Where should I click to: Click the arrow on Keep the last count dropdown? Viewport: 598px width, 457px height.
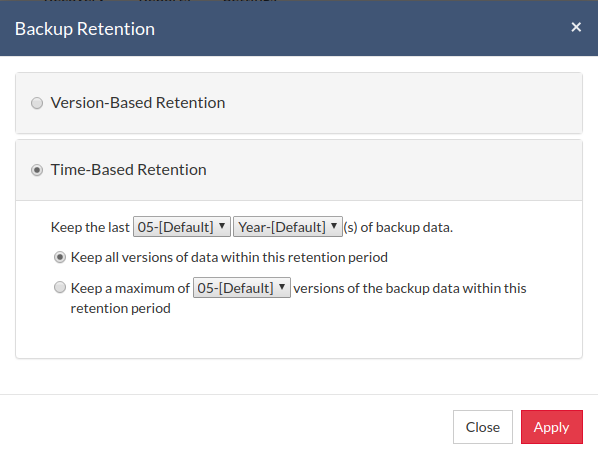click(x=222, y=226)
